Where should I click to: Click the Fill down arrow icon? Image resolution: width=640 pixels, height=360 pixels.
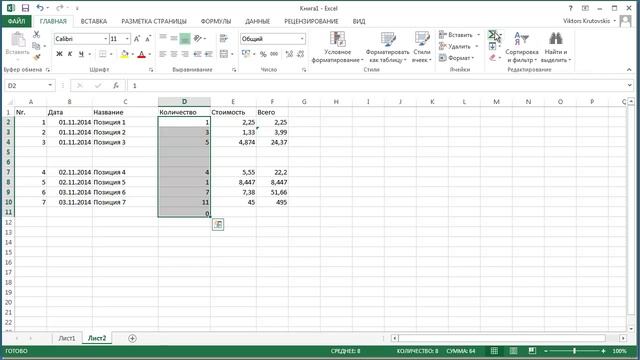point(493,47)
